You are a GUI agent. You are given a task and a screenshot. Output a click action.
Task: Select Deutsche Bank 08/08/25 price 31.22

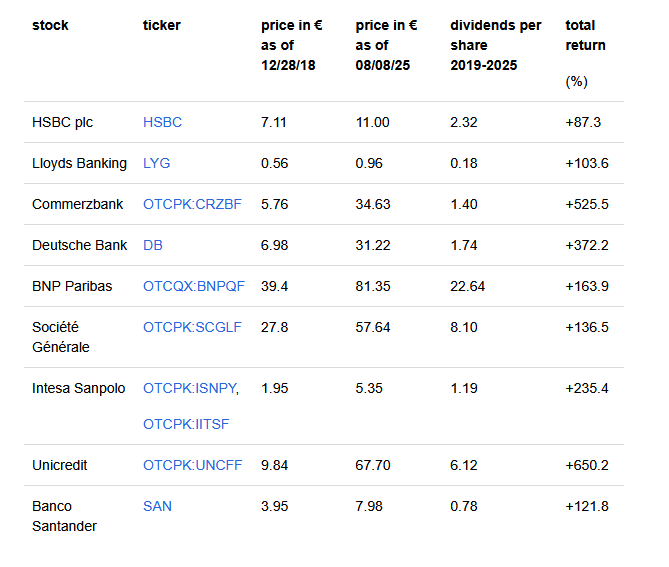(373, 245)
